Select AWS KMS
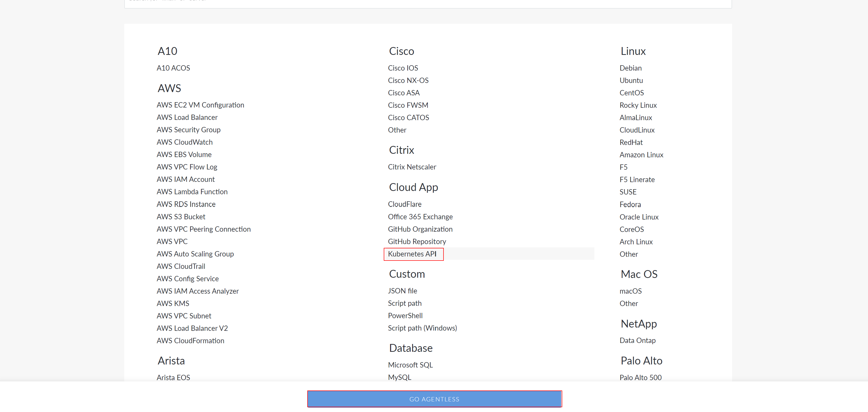Viewport: 868px width, 412px height. [173, 303]
